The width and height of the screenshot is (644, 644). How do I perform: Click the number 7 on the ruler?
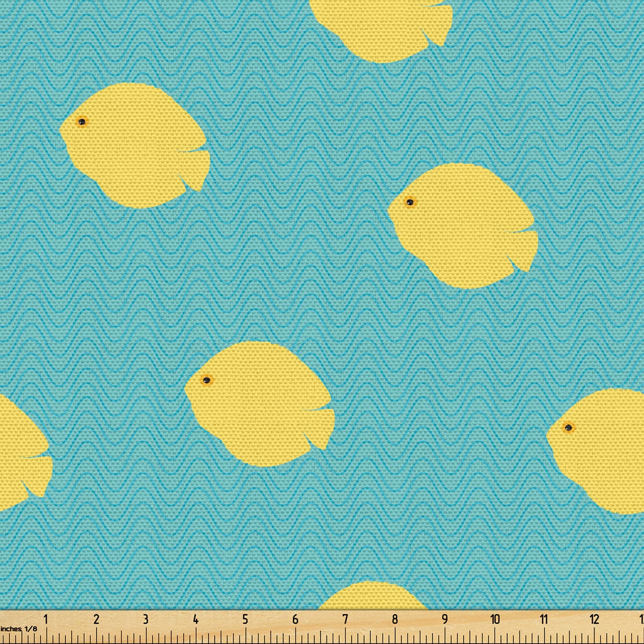(x=345, y=619)
